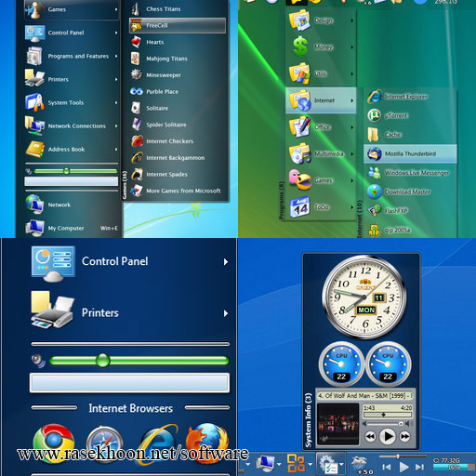Viewport: 476px width, 476px height.
Task: Adjust the large green volume slider knob
Action: (102, 360)
